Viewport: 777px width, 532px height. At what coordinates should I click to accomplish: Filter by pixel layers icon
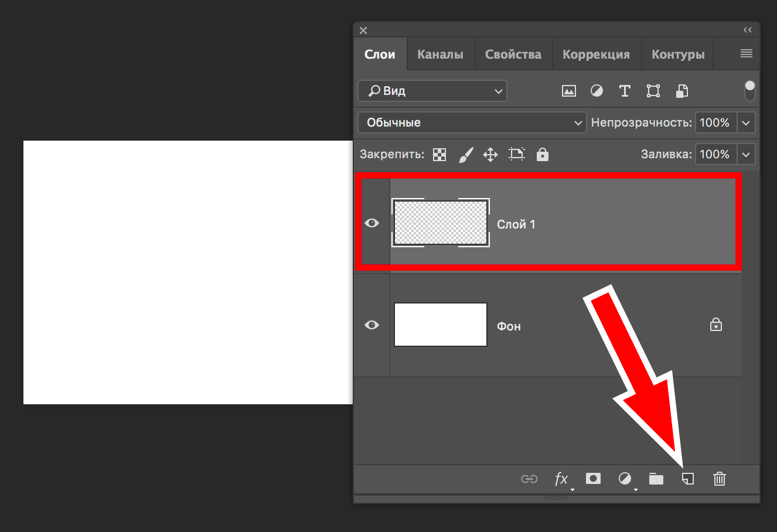point(568,91)
